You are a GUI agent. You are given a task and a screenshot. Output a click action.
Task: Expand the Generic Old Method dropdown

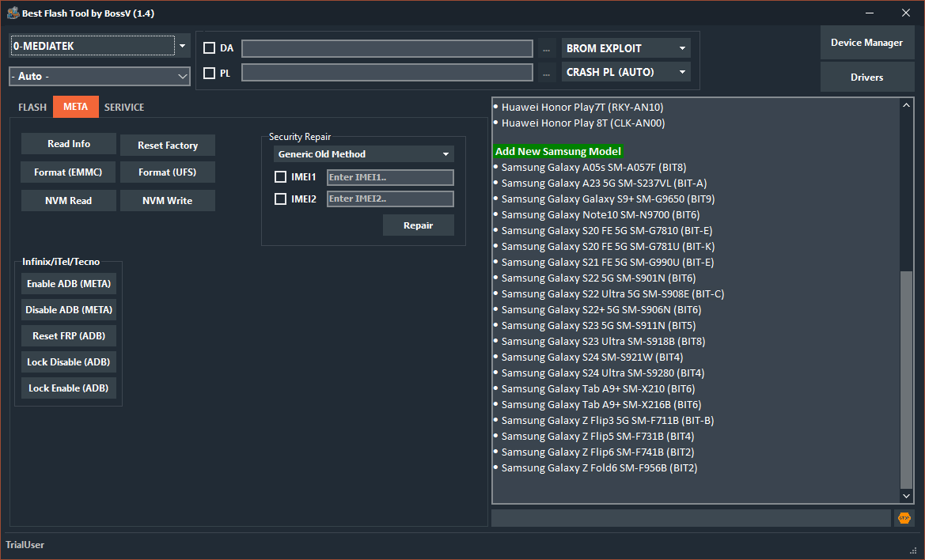tap(363, 153)
